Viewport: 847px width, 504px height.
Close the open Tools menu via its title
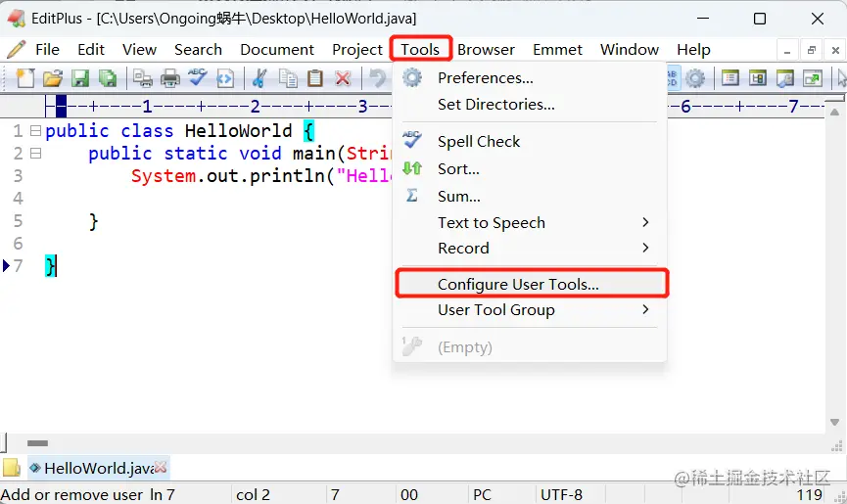pyautogui.click(x=420, y=50)
